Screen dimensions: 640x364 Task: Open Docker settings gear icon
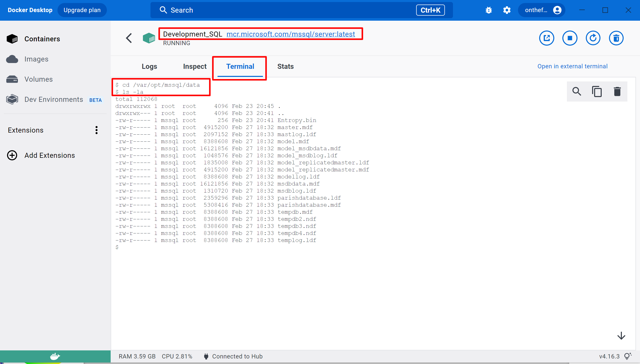(507, 10)
